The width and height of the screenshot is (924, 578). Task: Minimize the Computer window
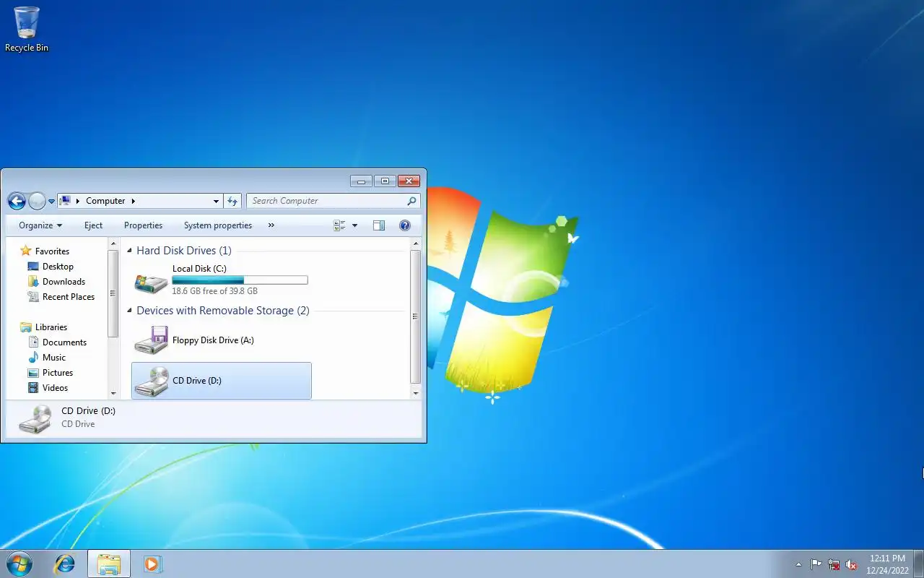click(361, 181)
